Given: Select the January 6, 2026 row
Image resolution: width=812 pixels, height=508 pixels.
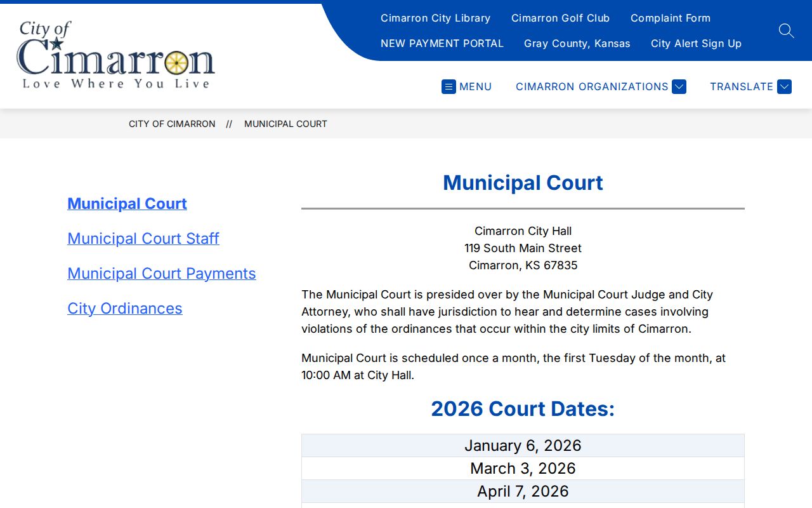Looking at the screenshot, I should click(x=523, y=445).
